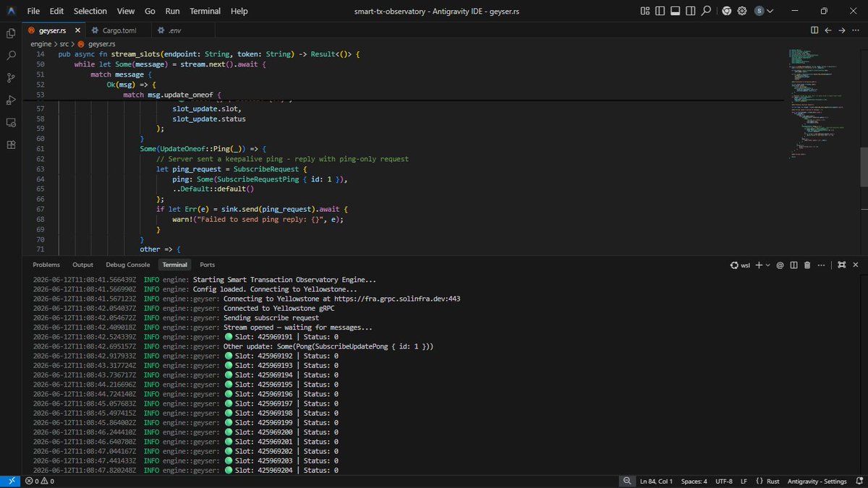Open the Edit menu

[57, 11]
